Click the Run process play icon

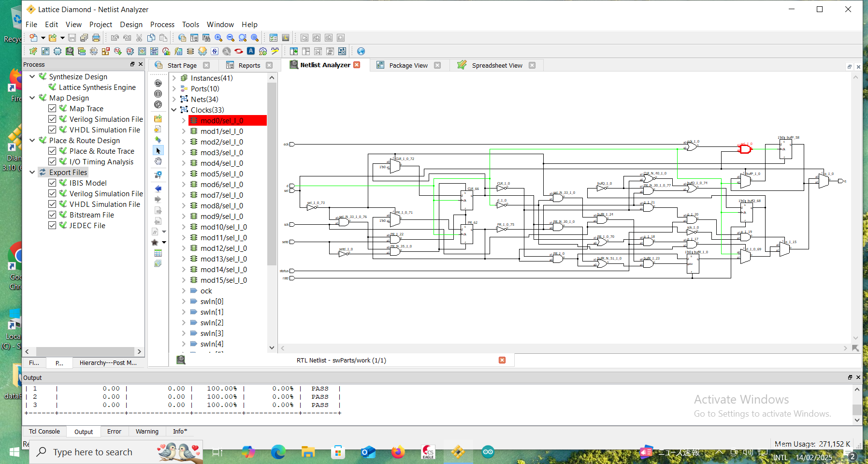click(304, 38)
